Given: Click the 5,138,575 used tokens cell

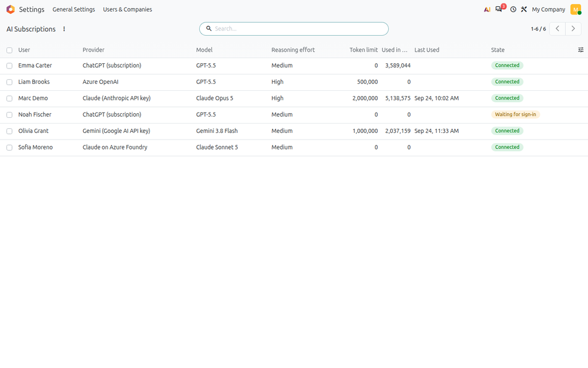Looking at the screenshot, I should click(x=397, y=98).
